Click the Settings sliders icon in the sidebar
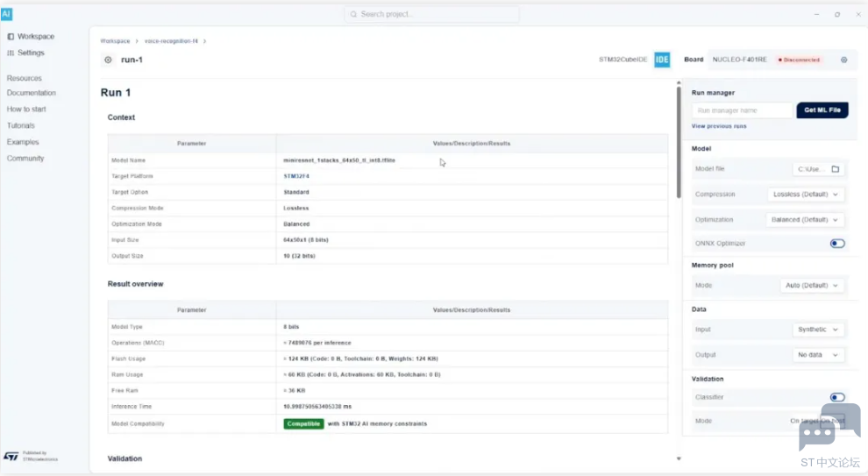 coord(11,53)
